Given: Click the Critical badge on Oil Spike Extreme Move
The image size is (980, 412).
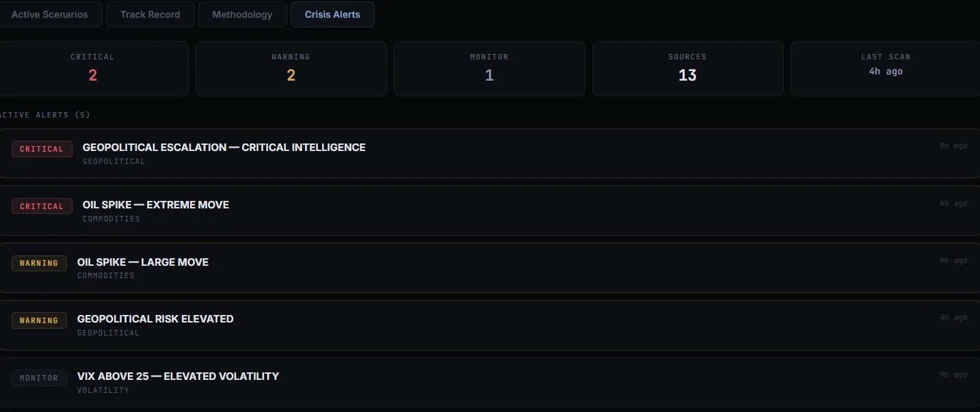Looking at the screenshot, I should (x=42, y=206).
